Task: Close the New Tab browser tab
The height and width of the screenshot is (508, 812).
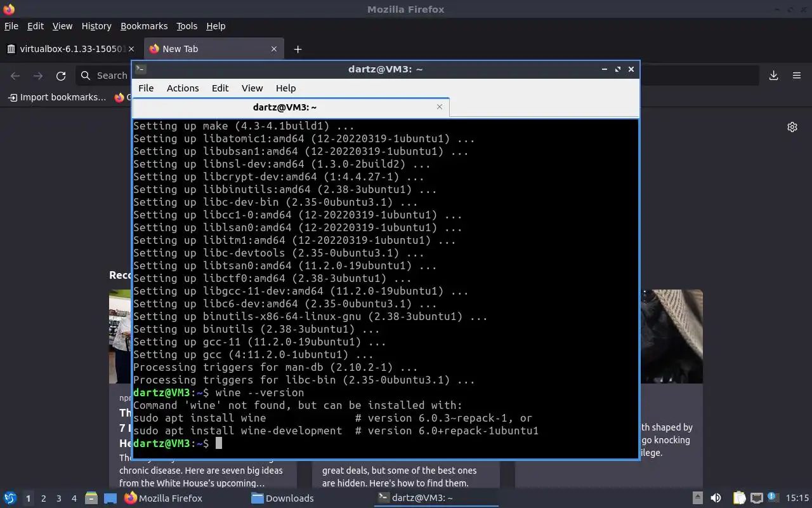Action: point(274,49)
